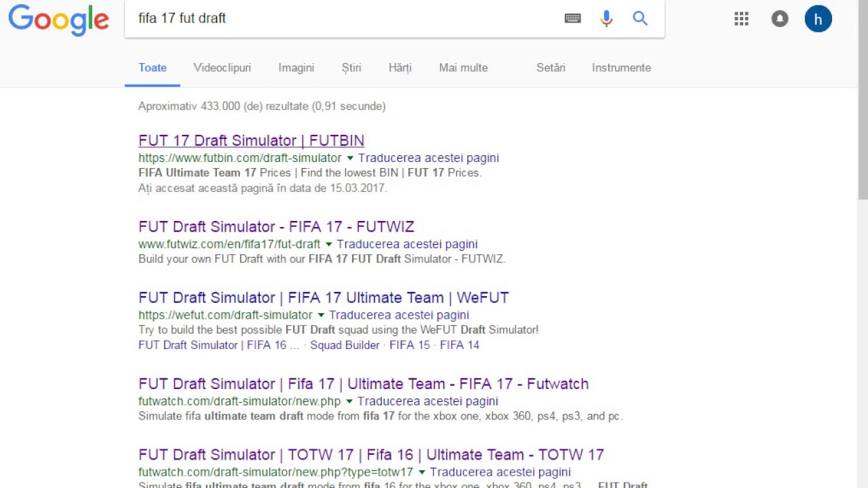Switch to Videoclipuri tab

(x=222, y=68)
